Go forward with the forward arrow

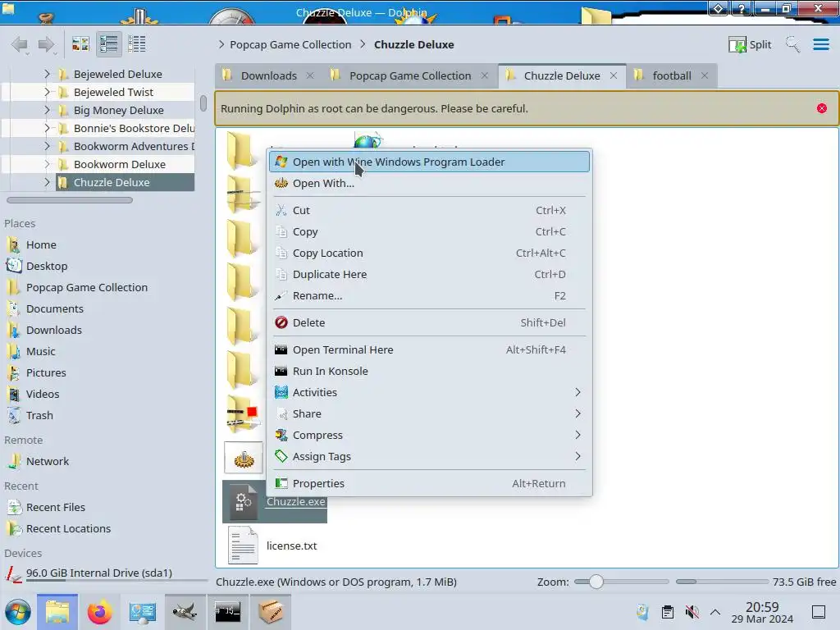(x=47, y=44)
